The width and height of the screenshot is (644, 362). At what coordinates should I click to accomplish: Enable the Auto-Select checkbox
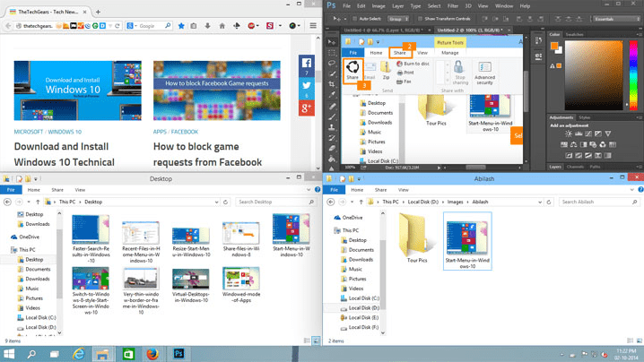click(x=356, y=18)
